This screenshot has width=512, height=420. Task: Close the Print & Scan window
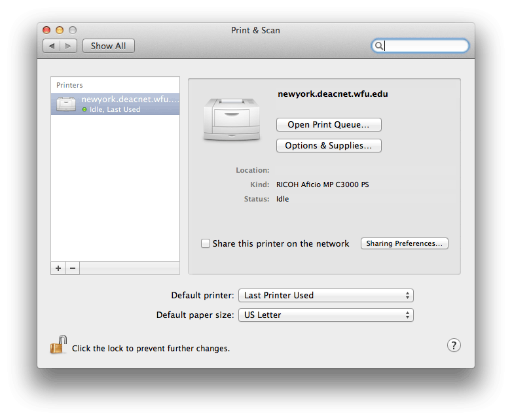click(46, 30)
